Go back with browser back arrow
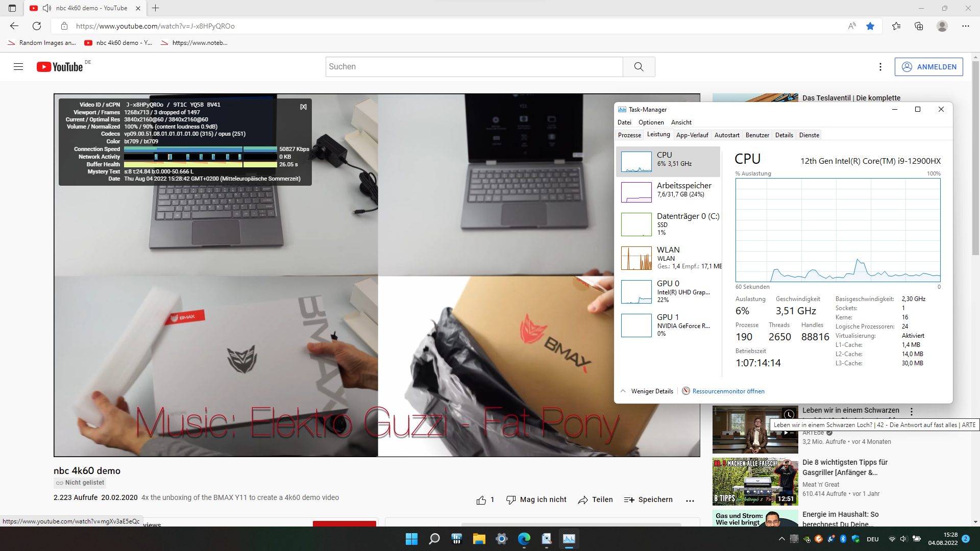The width and height of the screenshot is (980, 551). 14,26
